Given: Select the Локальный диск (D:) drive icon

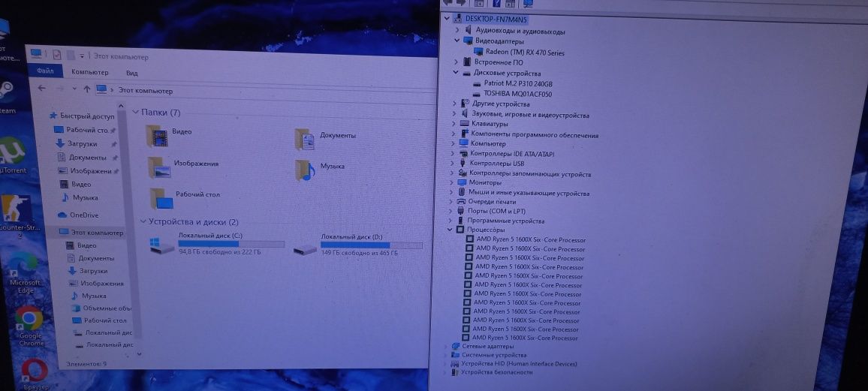Looking at the screenshot, I should 305,249.
